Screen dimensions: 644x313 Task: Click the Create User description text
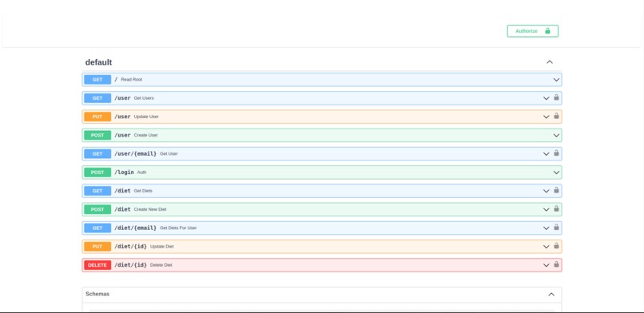[x=145, y=136]
